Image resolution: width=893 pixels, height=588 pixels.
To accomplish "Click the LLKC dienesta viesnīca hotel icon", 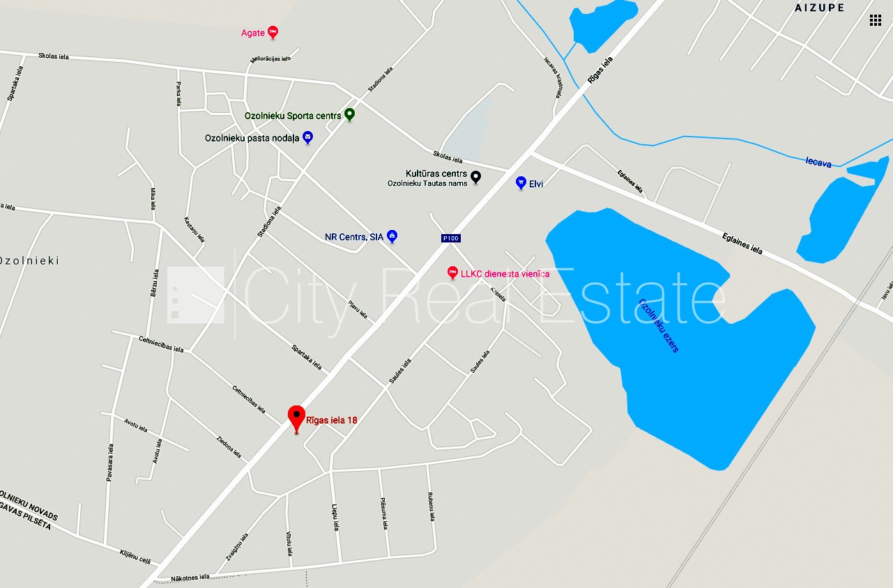I will 452,273.
